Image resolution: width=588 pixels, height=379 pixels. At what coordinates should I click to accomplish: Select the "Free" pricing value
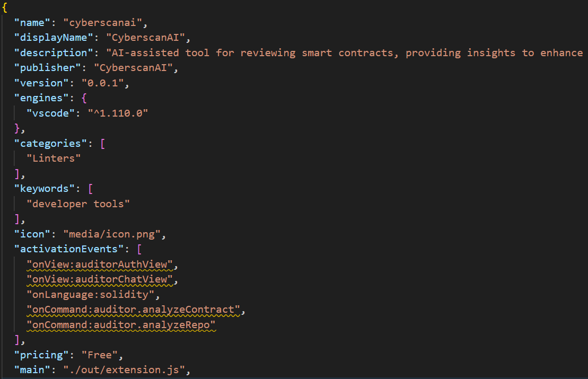point(99,355)
